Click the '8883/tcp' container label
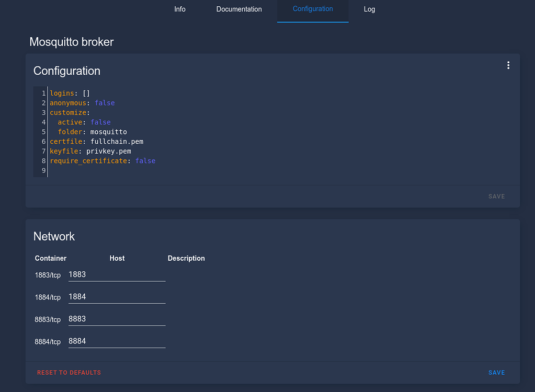The height and width of the screenshot is (392, 535). pos(48,319)
